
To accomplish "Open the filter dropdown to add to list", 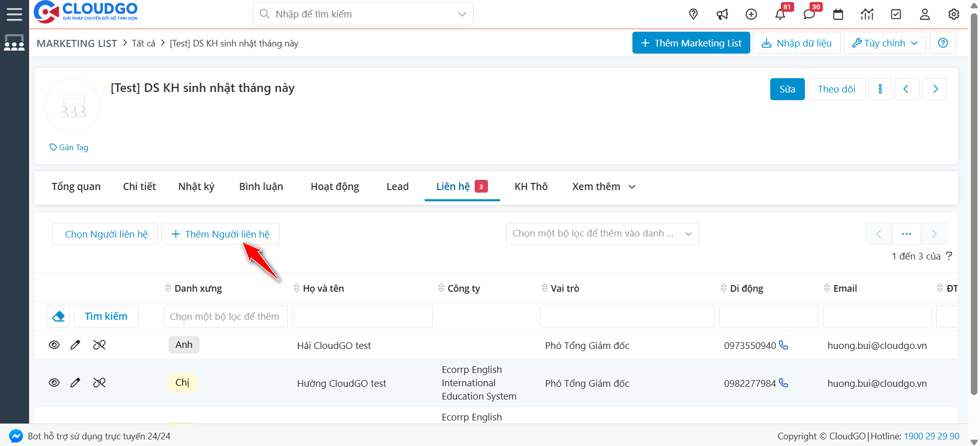I will 602,233.
